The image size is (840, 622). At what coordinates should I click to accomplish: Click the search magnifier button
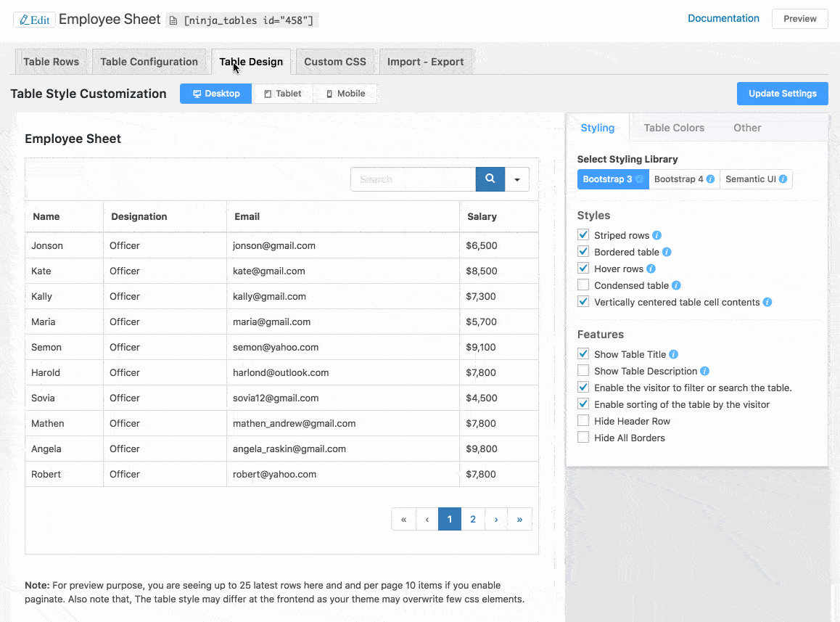coord(490,179)
